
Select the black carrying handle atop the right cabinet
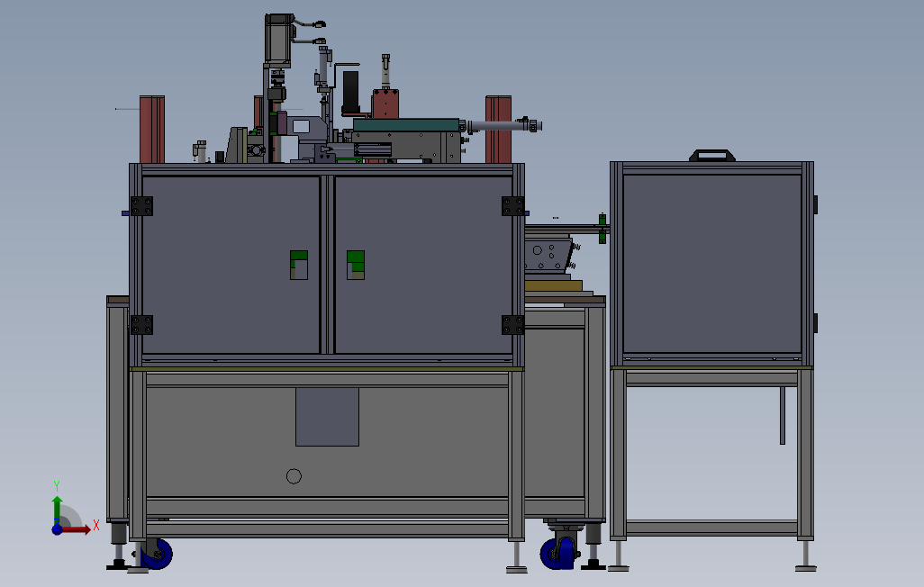(711, 155)
